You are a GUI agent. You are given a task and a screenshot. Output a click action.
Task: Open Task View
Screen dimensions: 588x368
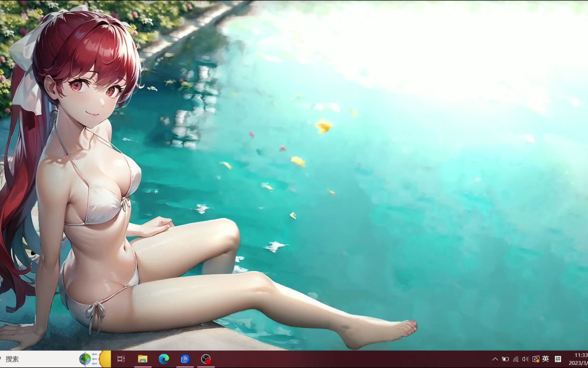121,359
